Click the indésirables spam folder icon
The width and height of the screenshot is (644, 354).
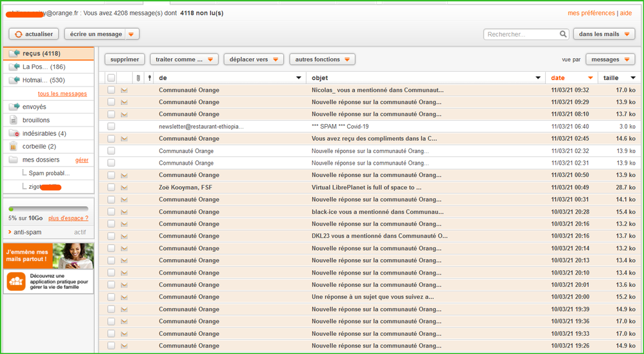click(x=14, y=133)
